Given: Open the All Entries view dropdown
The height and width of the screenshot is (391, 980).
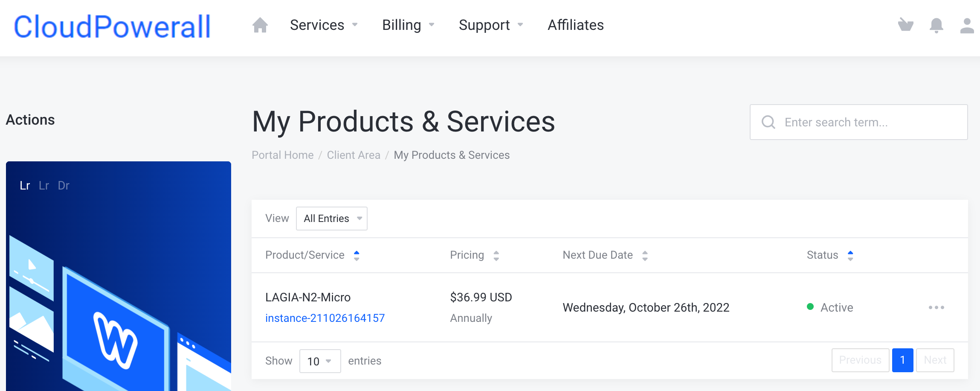Looking at the screenshot, I should click(x=332, y=219).
